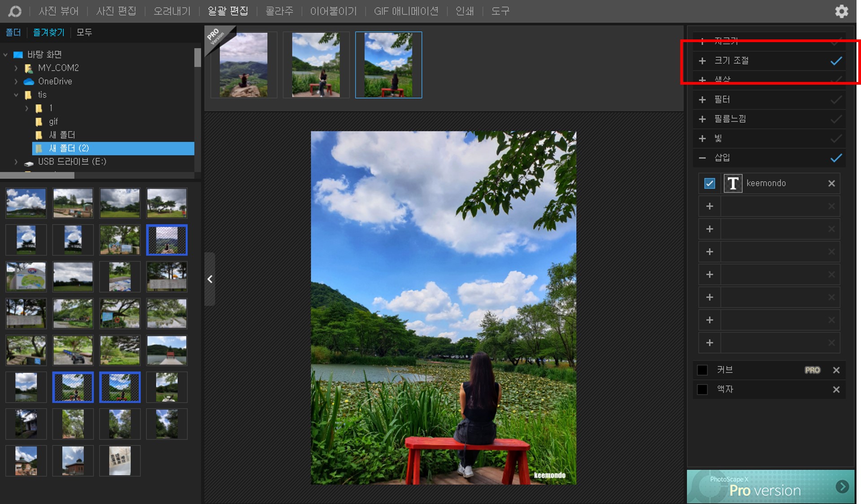Click the folder icon next to tis
861x504 pixels.
[x=28, y=95]
